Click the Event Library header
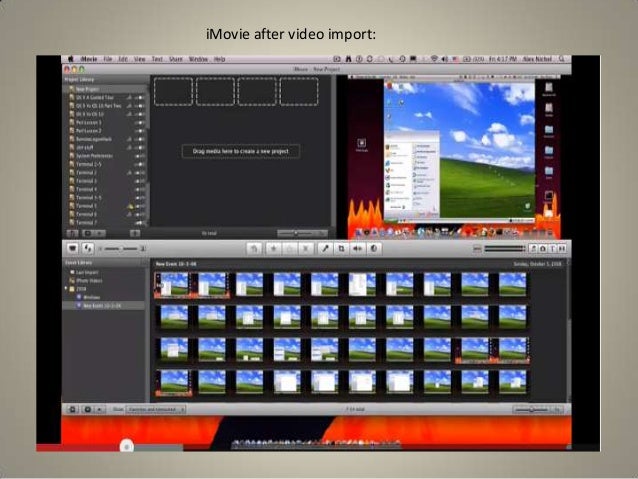This screenshot has height=479, width=638. pyautogui.click(x=79, y=262)
